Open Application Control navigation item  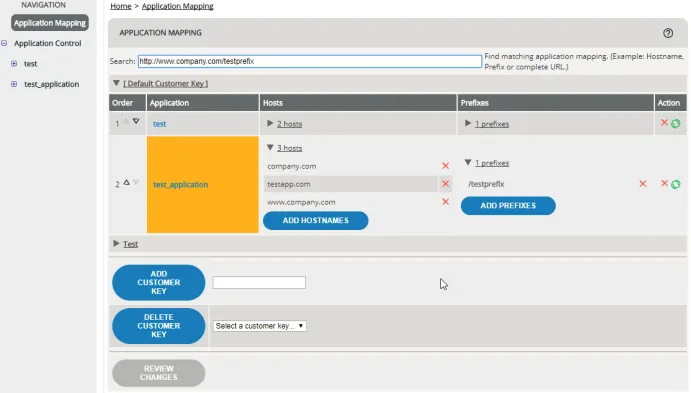pos(48,43)
